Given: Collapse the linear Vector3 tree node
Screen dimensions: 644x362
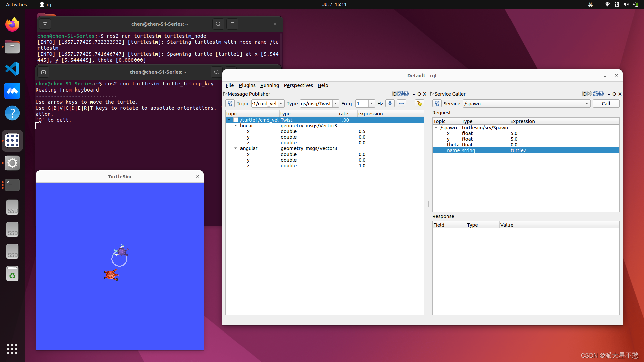Looking at the screenshot, I should coord(236,126).
